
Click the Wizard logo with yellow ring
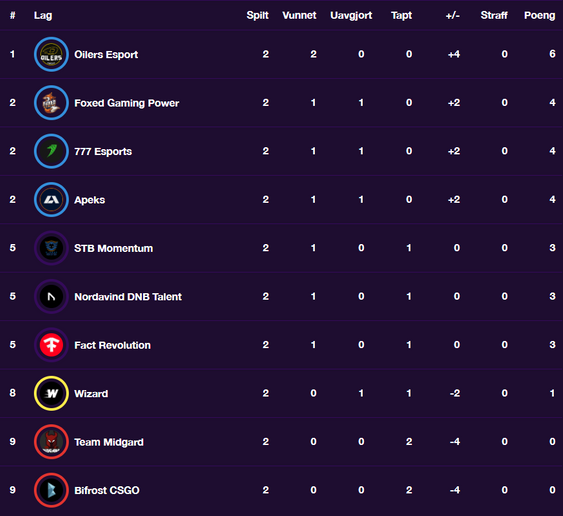coord(51,394)
